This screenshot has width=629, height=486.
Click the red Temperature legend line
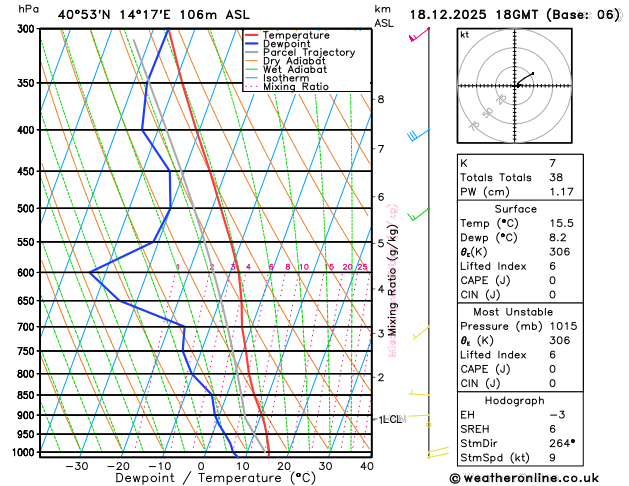point(252,35)
